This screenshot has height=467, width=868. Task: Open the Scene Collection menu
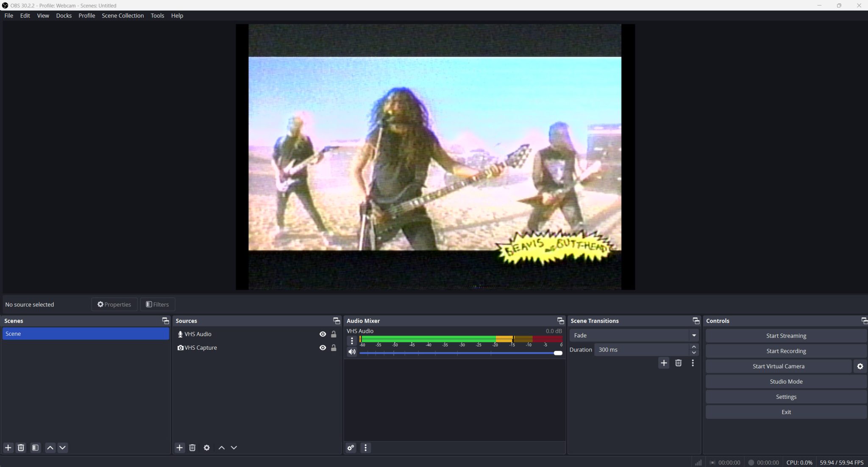click(x=122, y=16)
